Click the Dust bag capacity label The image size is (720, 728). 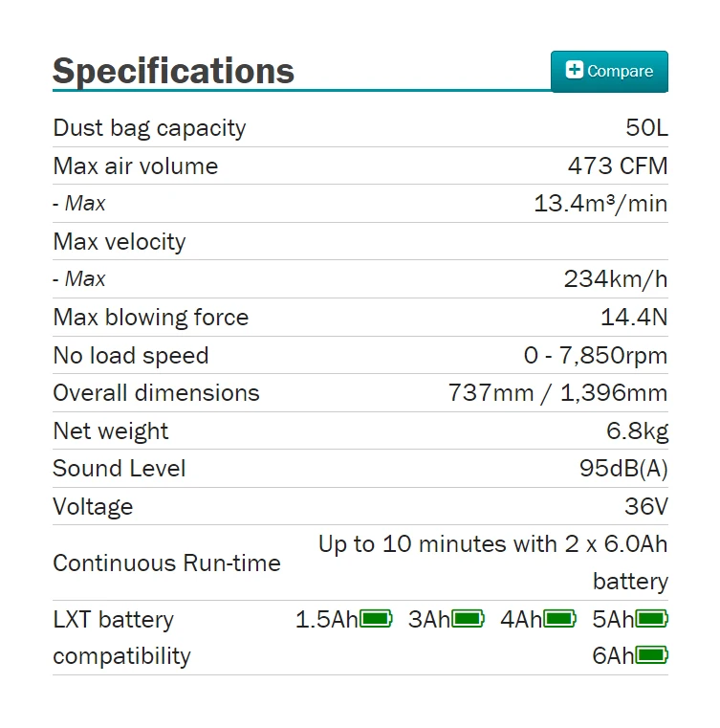(149, 128)
